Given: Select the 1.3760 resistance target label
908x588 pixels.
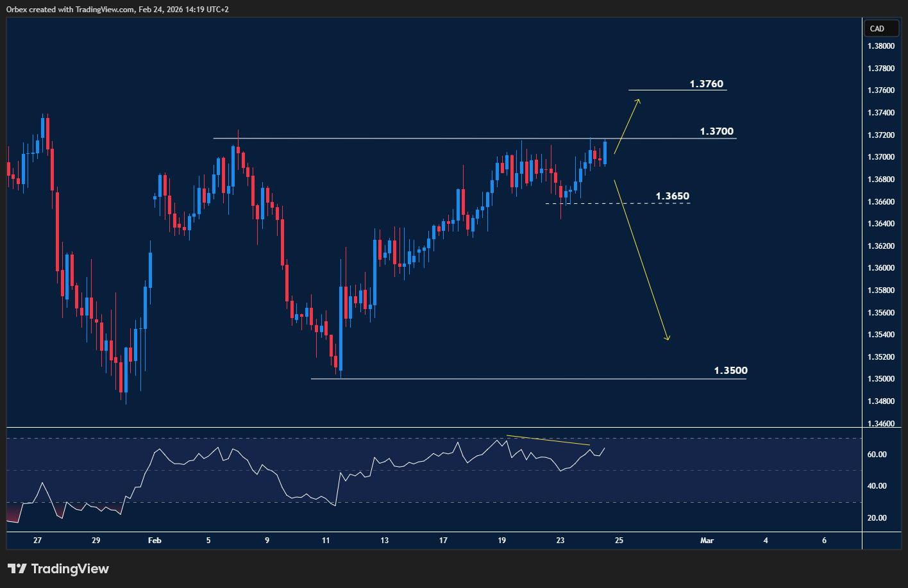Looking at the screenshot, I should click(x=705, y=83).
